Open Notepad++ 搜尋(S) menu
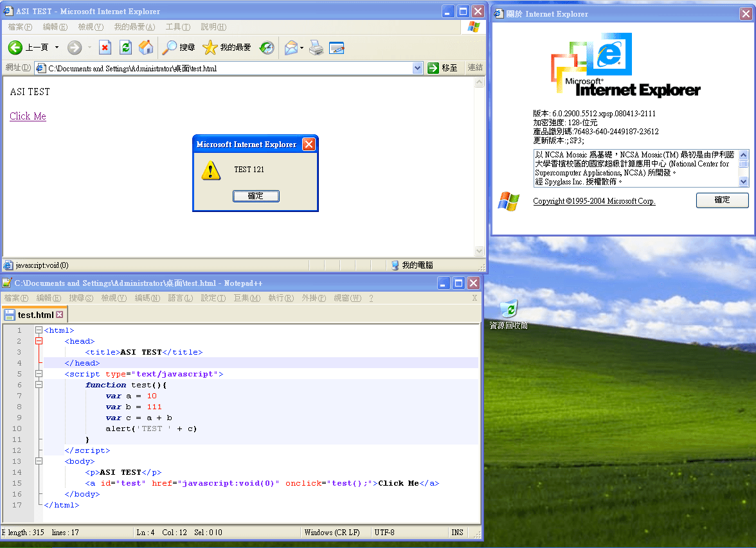This screenshot has height=548, width=756. [81, 298]
